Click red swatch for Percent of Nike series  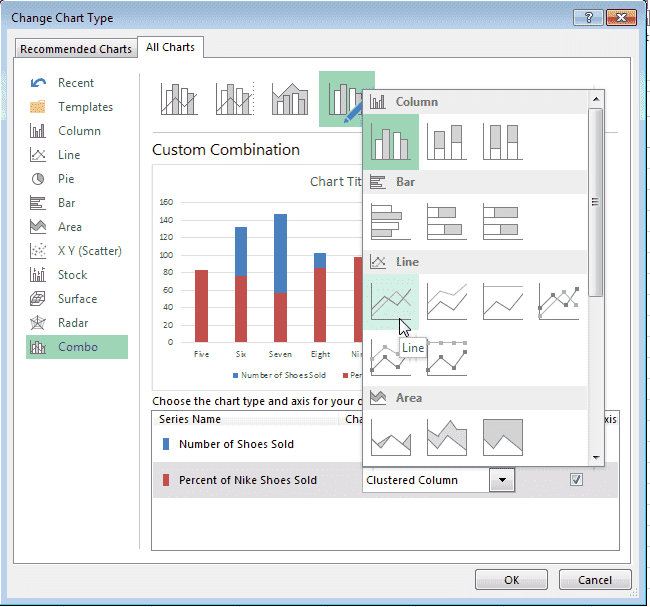pos(166,480)
